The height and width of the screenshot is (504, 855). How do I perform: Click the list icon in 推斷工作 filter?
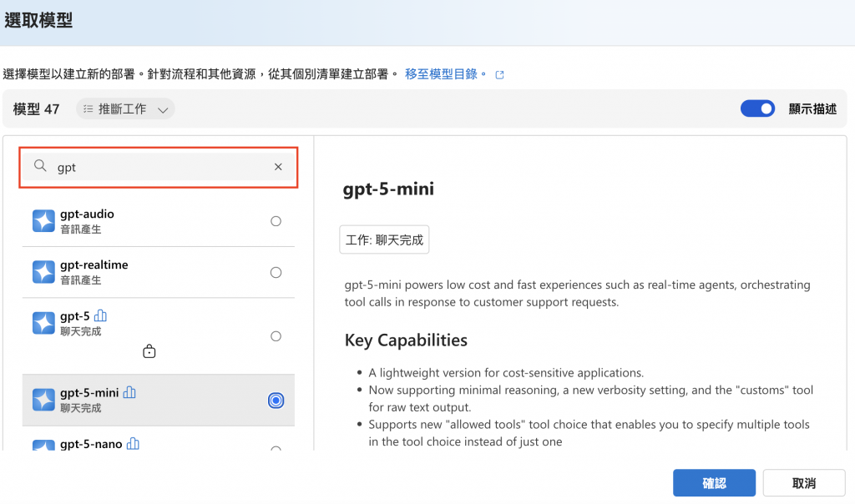pyautogui.click(x=88, y=109)
